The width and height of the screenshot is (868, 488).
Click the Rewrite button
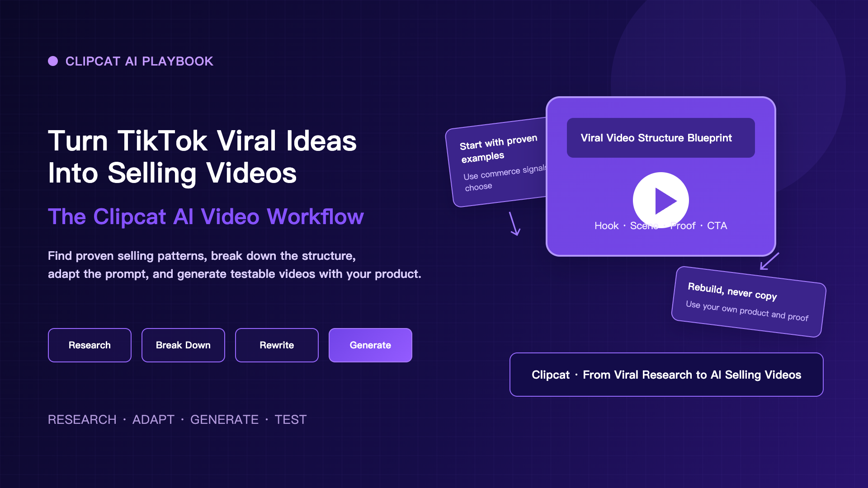pos(277,345)
